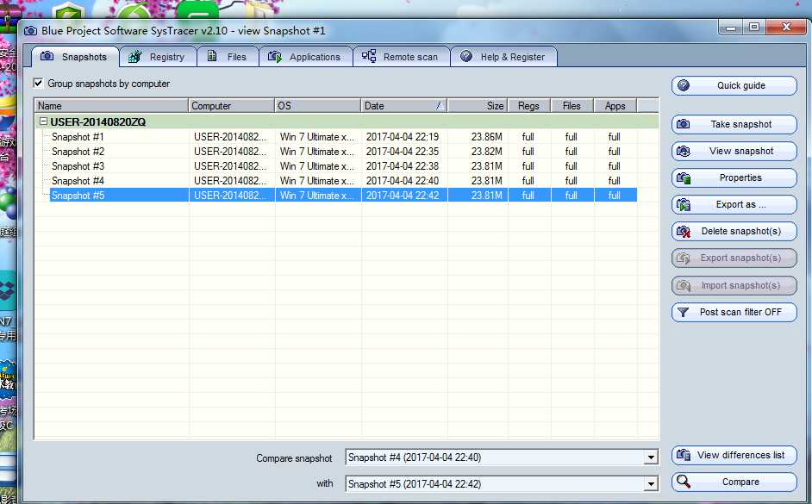
Task: Select the Snapshots tab
Action: tap(75, 56)
